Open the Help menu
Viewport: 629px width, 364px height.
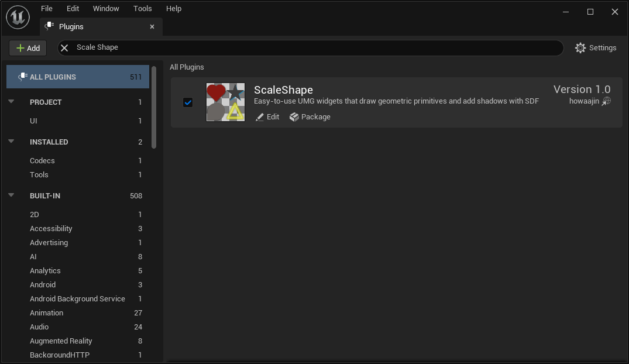tap(174, 8)
